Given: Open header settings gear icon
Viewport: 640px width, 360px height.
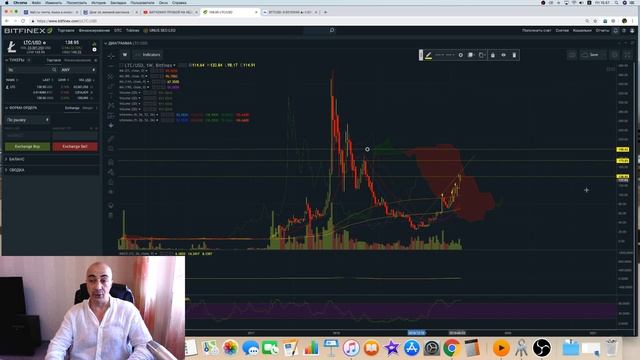Looking at the screenshot, I should 624,31.
